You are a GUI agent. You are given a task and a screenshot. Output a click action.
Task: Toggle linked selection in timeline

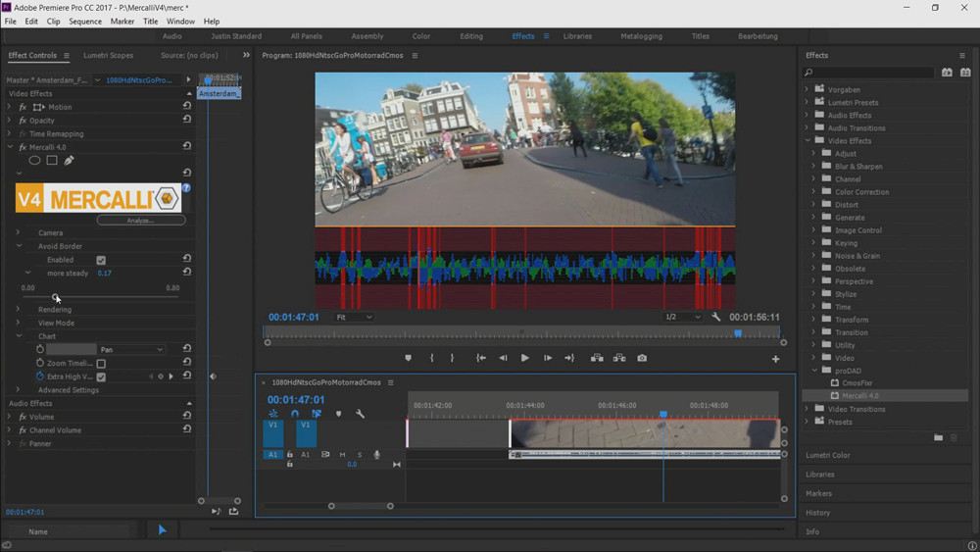317,414
